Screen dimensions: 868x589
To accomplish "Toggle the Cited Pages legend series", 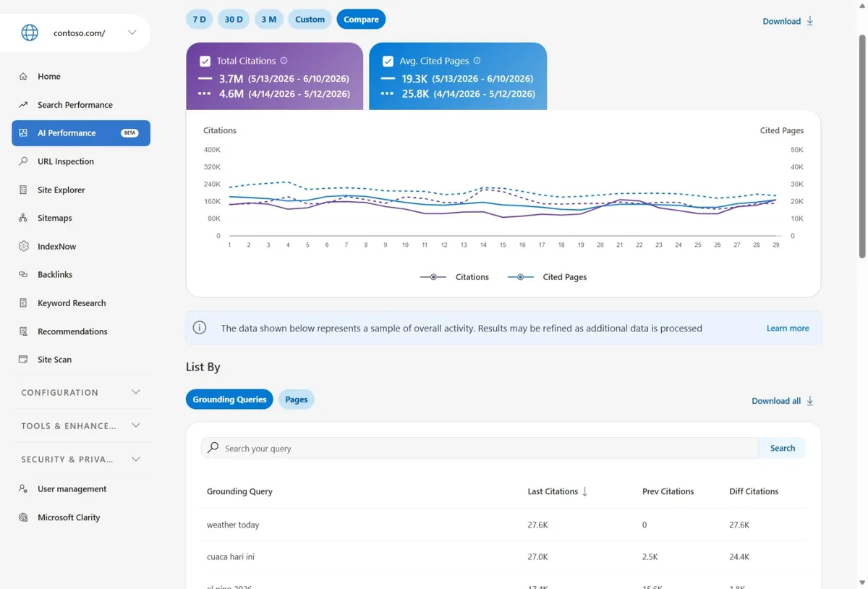I will [x=547, y=277].
